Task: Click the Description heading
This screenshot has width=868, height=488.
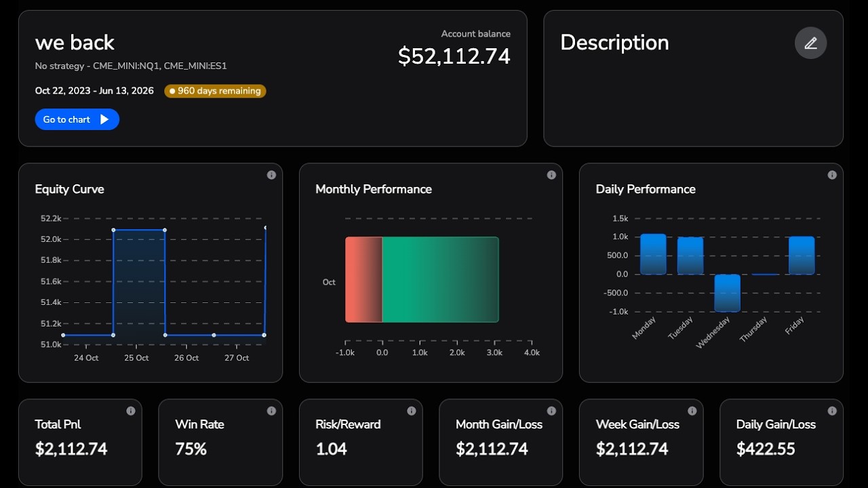Action: (x=614, y=43)
